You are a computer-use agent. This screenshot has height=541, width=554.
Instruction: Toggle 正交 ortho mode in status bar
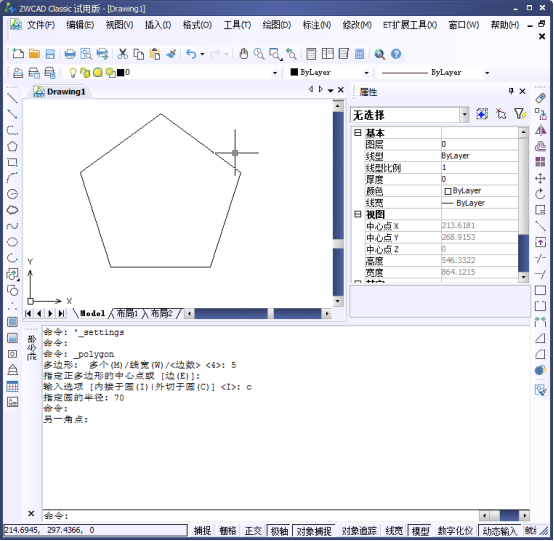(x=253, y=531)
